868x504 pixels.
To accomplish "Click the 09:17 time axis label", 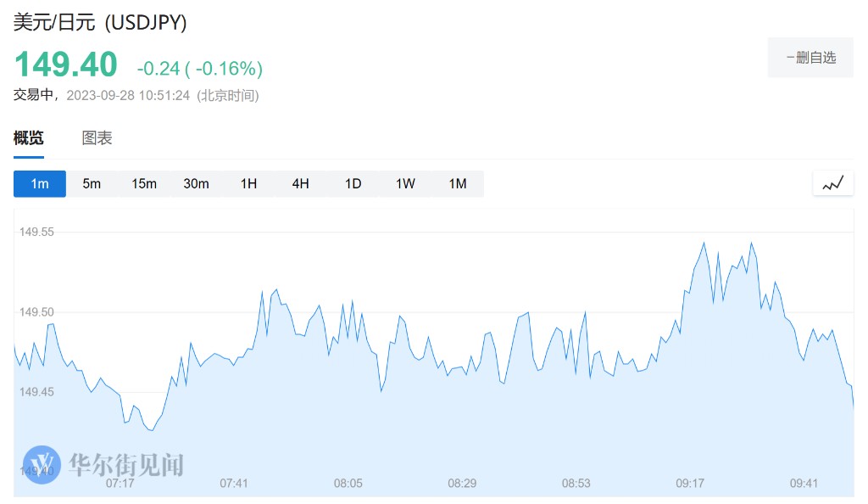I will pos(690,484).
